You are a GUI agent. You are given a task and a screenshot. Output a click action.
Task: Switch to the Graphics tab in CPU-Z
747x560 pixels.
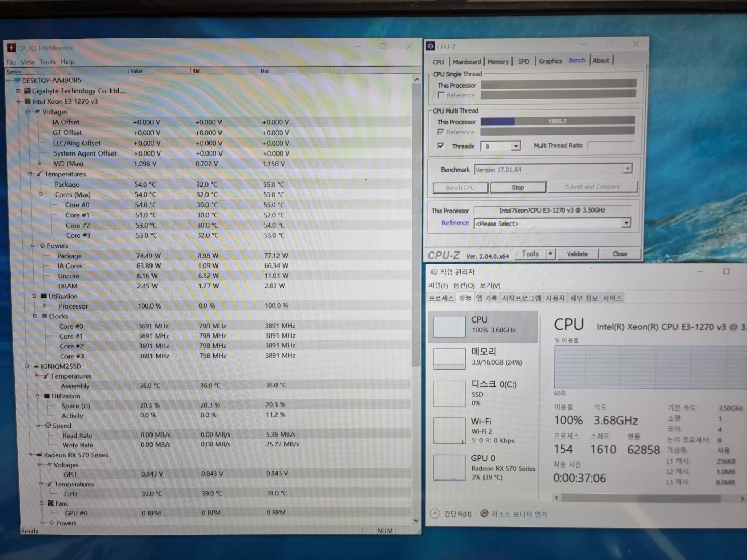click(x=550, y=61)
